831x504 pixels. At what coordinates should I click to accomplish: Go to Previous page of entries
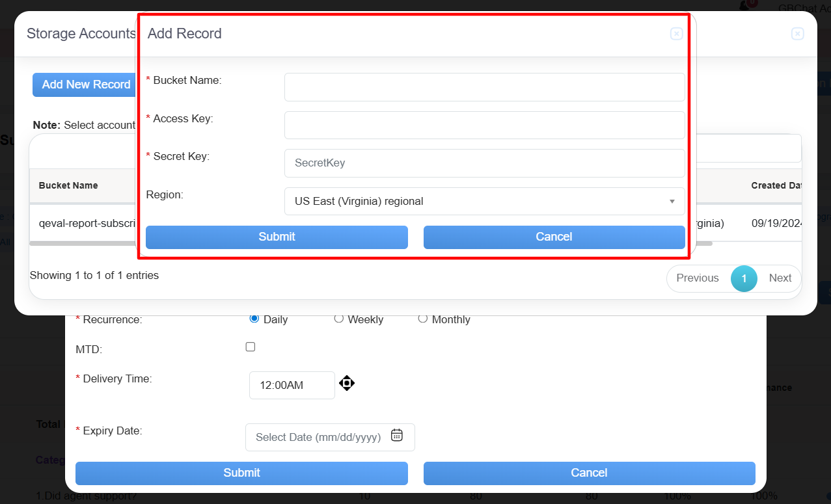(x=698, y=278)
